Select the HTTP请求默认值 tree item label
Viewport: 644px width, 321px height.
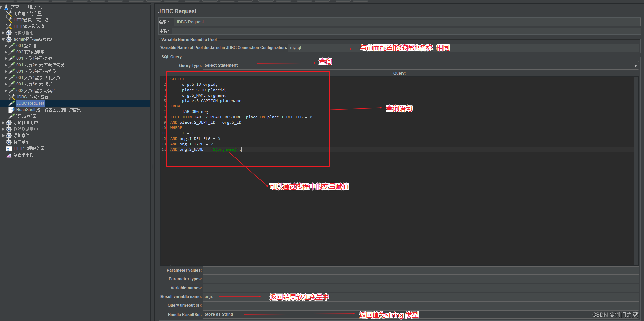click(x=29, y=26)
